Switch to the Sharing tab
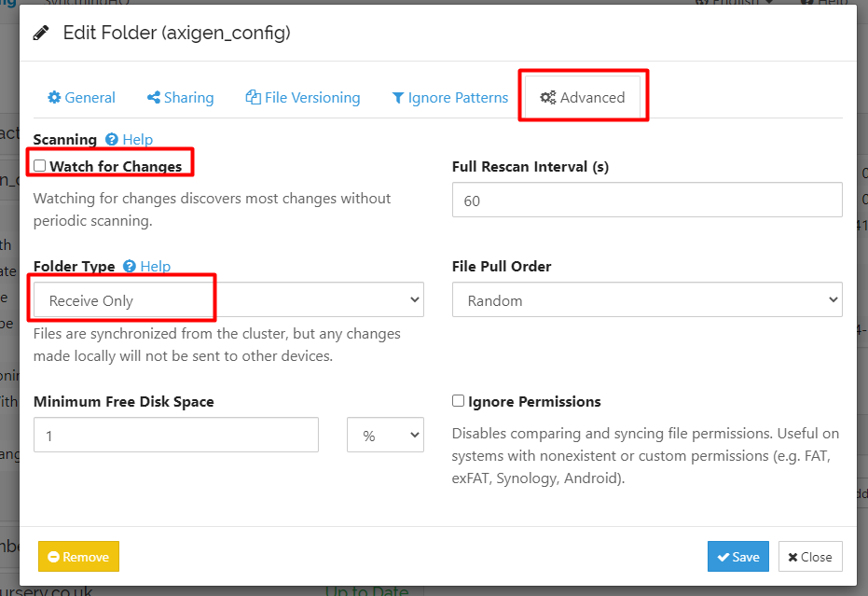The image size is (868, 596). click(x=180, y=98)
